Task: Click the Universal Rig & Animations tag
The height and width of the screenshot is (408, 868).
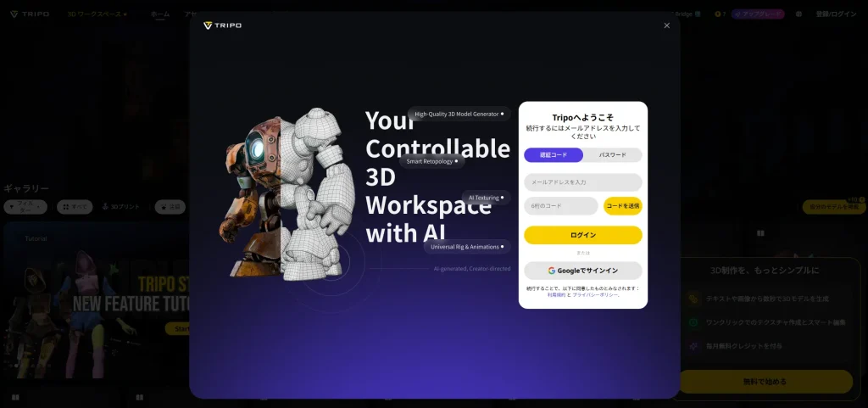Action: coord(467,247)
